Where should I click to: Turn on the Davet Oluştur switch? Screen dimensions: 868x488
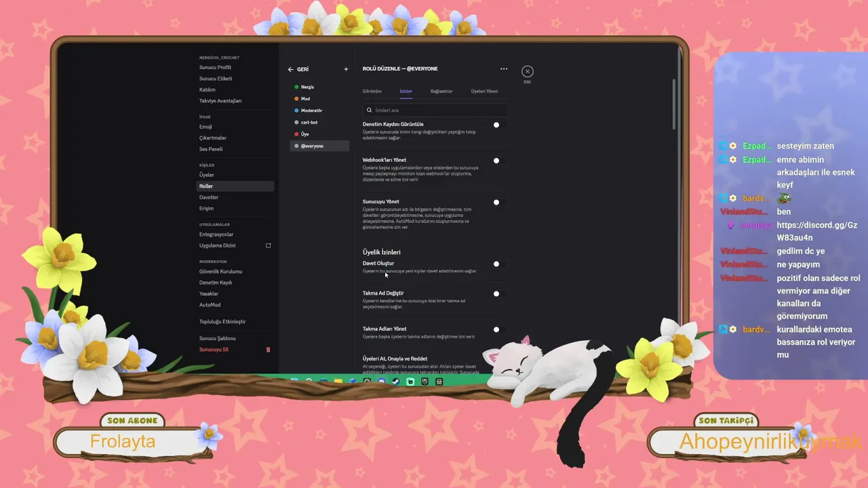tap(498, 264)
